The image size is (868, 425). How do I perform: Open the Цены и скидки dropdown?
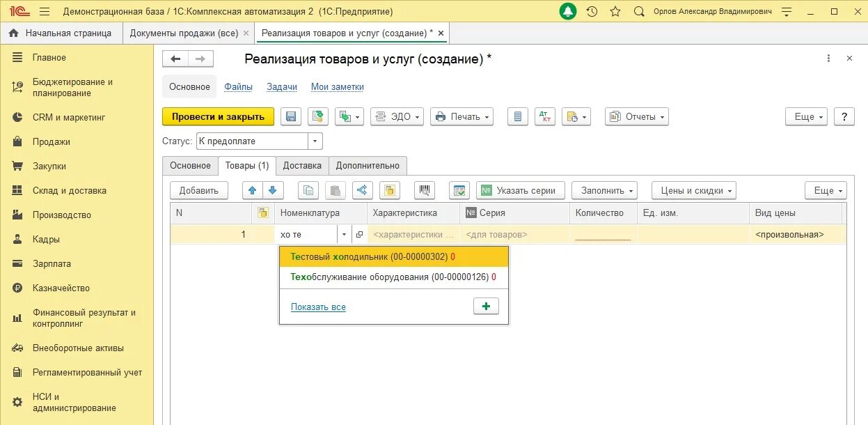click(x=694, y=190)
